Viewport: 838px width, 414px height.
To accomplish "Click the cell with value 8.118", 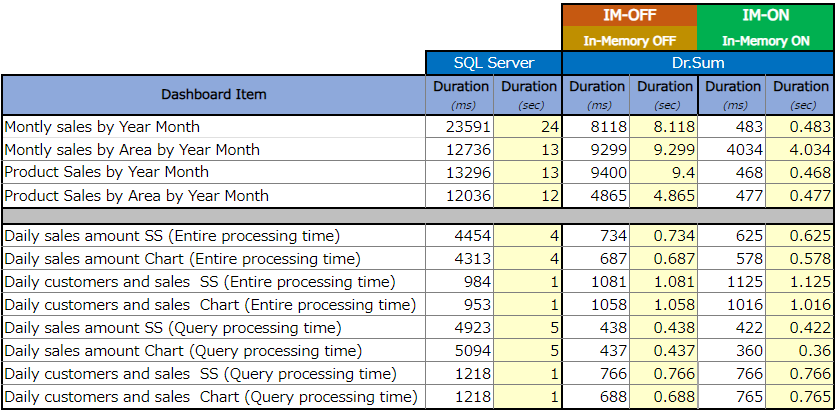I will click(664, 127).
